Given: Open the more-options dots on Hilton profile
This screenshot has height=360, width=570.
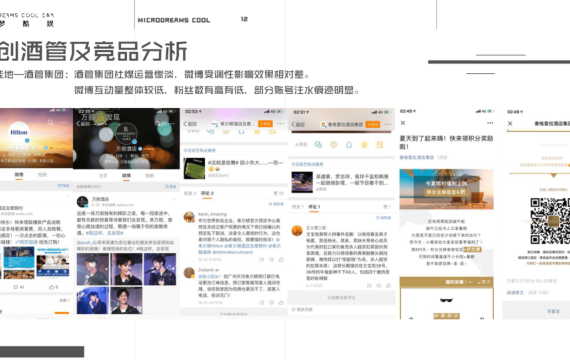Looking at the screenshot, I should [64, 123].
